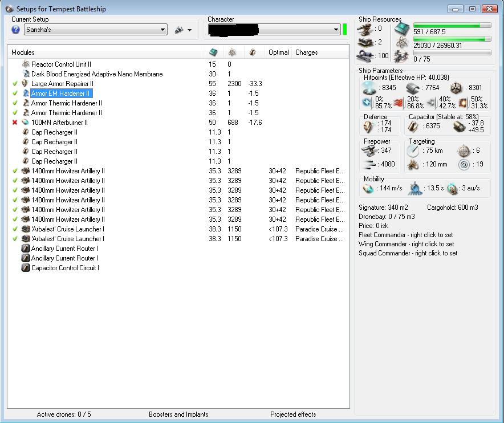The height and width of the screenshot is (423, 504).
Task: Click the shield hitpoints icon showing 8345
Action: pos(369,88)
